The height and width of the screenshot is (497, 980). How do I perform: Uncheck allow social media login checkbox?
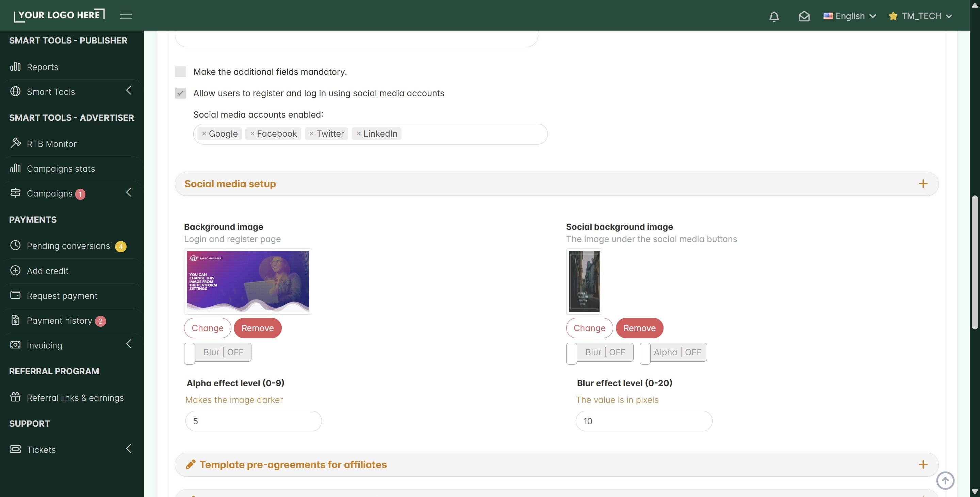[180, 93]
